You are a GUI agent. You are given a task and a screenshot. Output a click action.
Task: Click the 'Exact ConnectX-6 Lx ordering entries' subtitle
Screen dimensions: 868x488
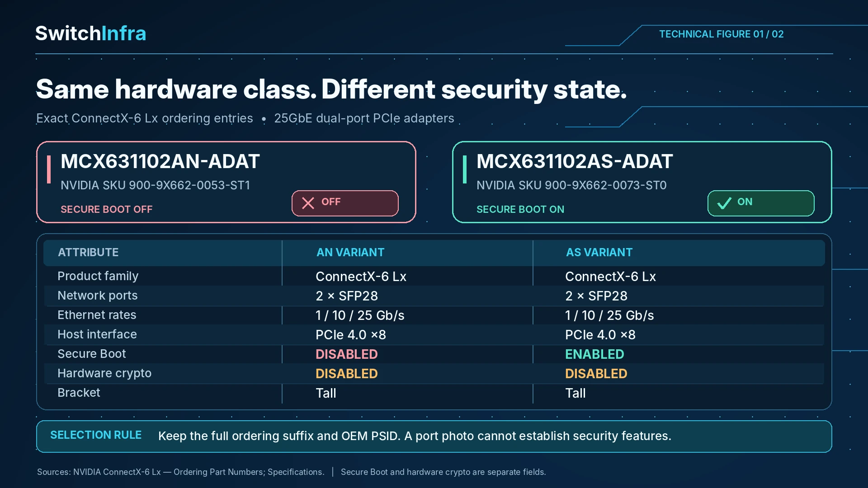coord(145,118)
